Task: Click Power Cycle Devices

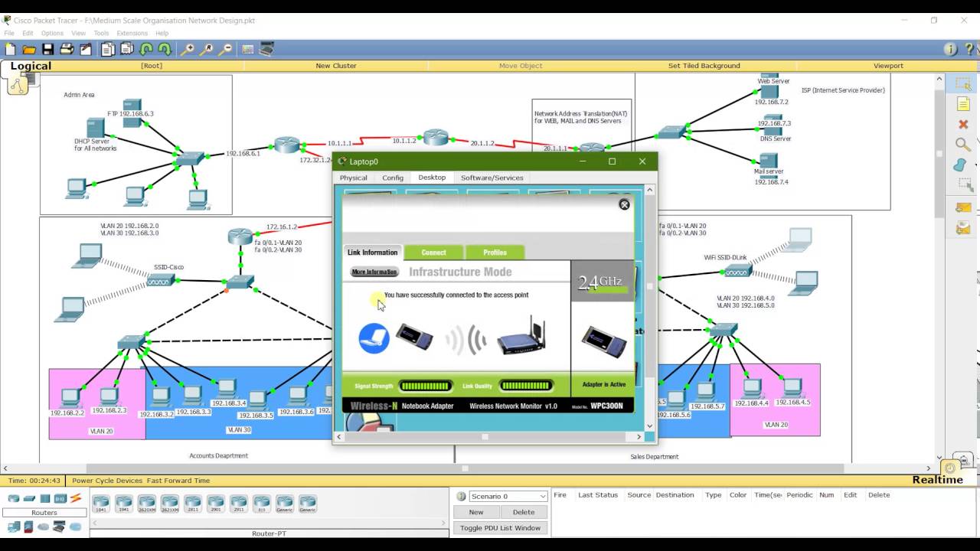Action: point(107,481)
